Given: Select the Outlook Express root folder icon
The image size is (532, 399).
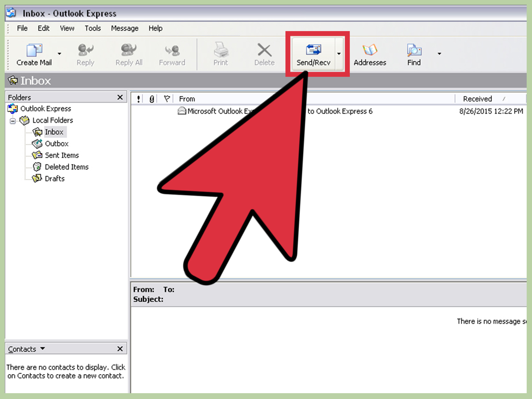Looking at the screenshot, I should click(12, 109).
